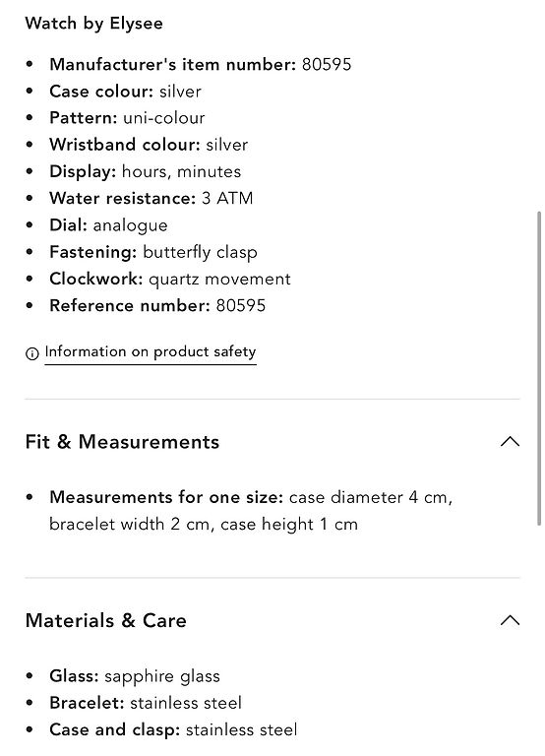Click the info icon beside product safety
The height and width of the screenshot is (756, 545).
31,353
